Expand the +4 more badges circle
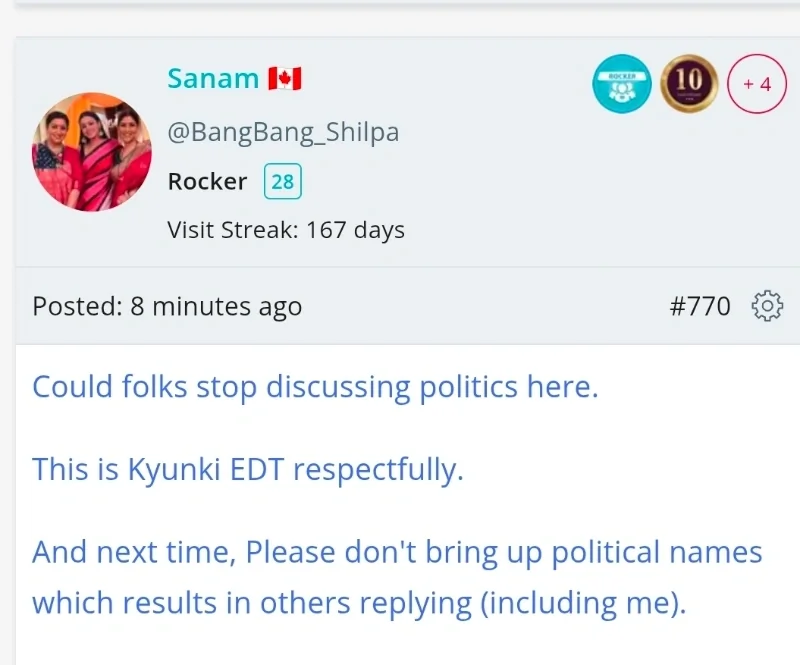Image resolution: width=800 pixels, height=665 pixels. coord(756,84)
